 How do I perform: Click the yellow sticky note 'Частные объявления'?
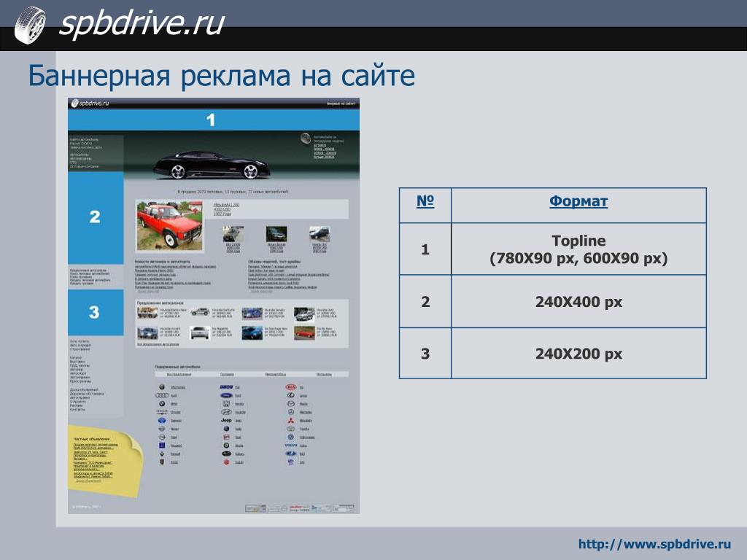(104, 461)
